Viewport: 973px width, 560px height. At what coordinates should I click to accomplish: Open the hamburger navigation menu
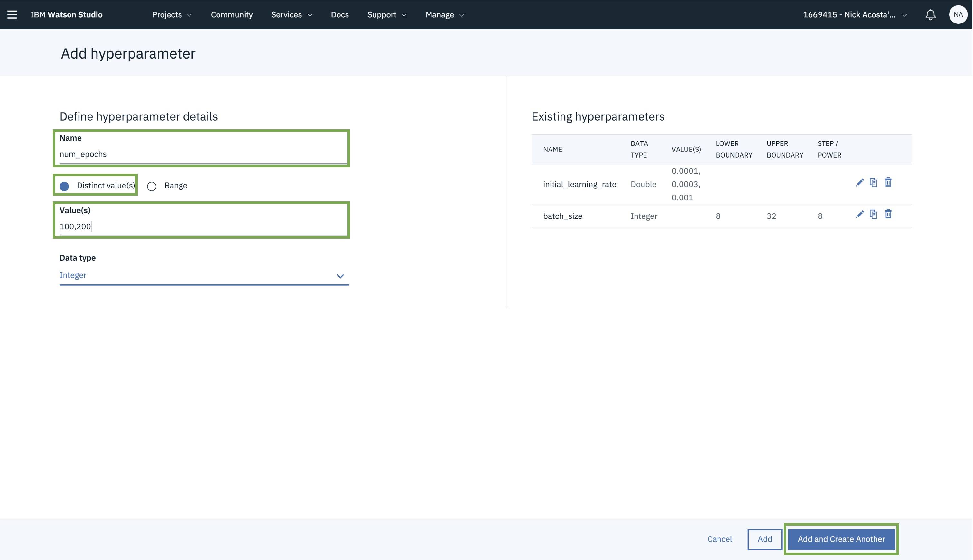click(12, 14)
